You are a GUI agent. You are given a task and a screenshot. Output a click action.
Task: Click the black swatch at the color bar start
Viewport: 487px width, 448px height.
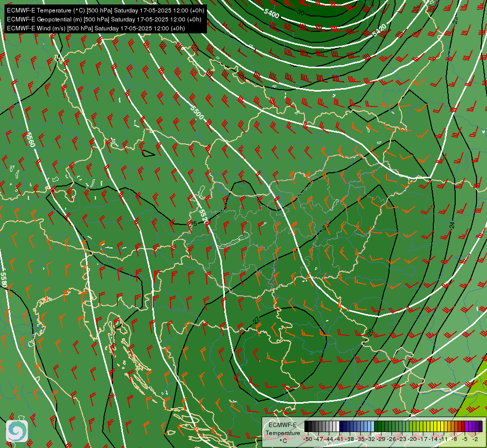pos(306,426)
